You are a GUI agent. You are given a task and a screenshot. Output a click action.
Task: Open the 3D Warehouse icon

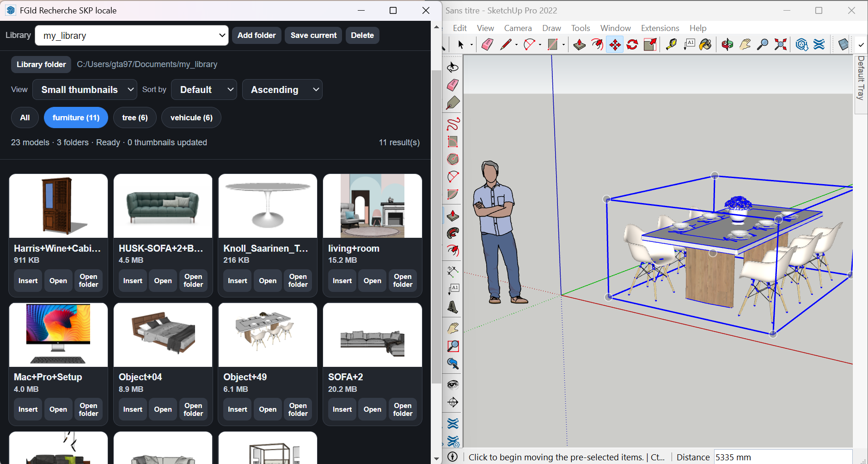point(801,44)
